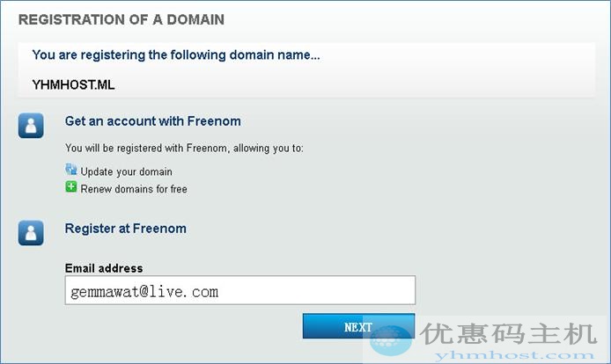611x364 pixels.
Task: Click the REGISTRATION OF A DOMAIN title
Action: pos(121,19)
